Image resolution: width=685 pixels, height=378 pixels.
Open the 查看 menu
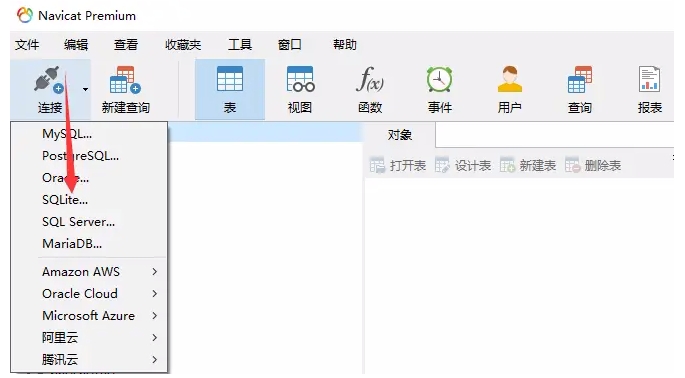pos(126,45)
